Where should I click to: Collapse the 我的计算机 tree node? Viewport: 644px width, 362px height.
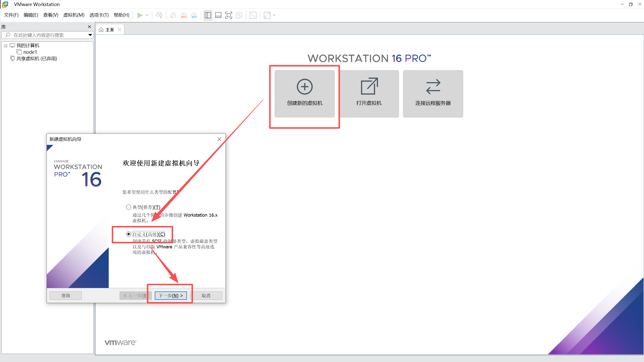tap(6, 46)
